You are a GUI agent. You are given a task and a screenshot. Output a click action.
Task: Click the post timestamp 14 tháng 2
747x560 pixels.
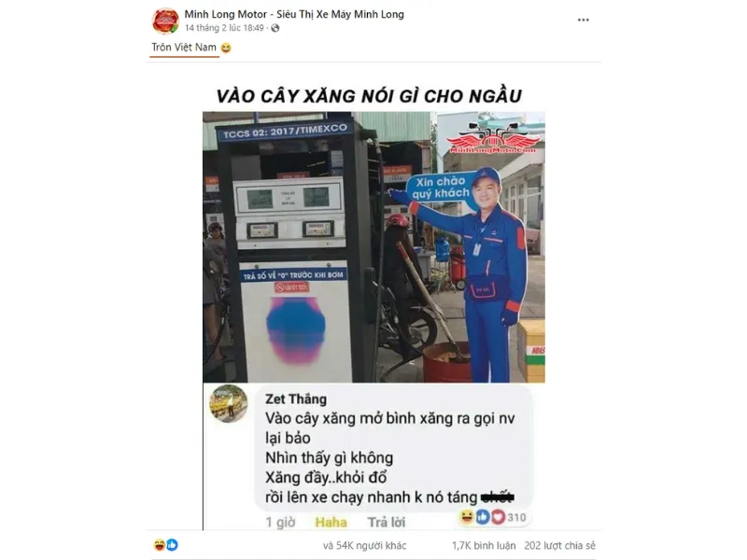point(224,28)
